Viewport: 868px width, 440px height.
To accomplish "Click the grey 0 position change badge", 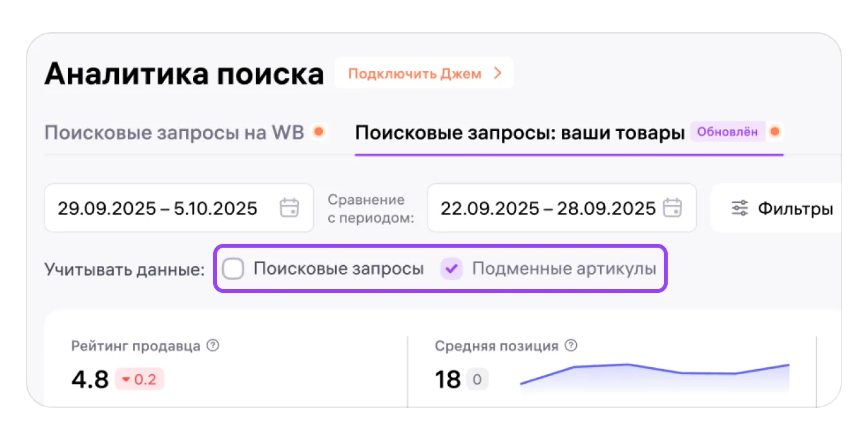I will click(477, 379).
